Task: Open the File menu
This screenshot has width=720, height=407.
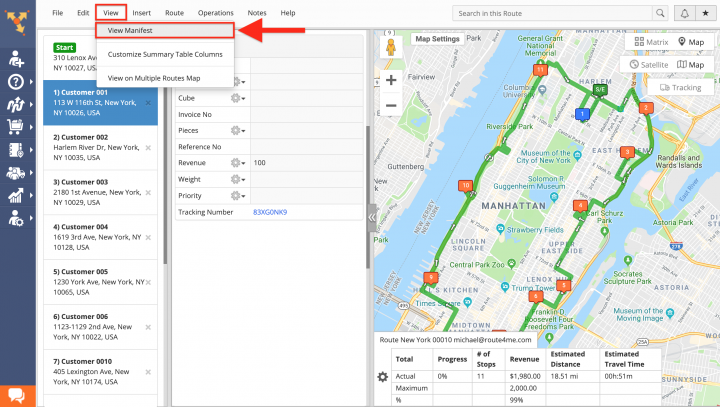Action: (x=57, y=13)
